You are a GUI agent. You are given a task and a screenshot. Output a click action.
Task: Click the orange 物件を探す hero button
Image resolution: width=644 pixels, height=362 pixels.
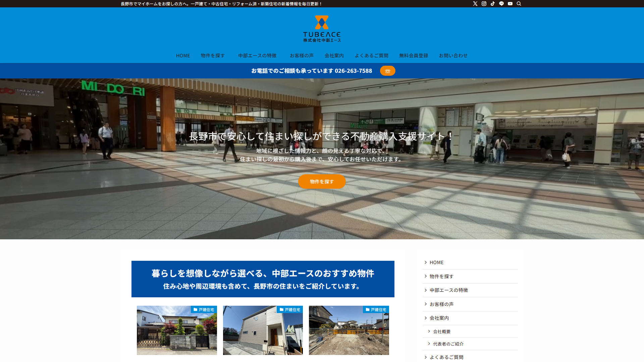click(x=322, y=181)
